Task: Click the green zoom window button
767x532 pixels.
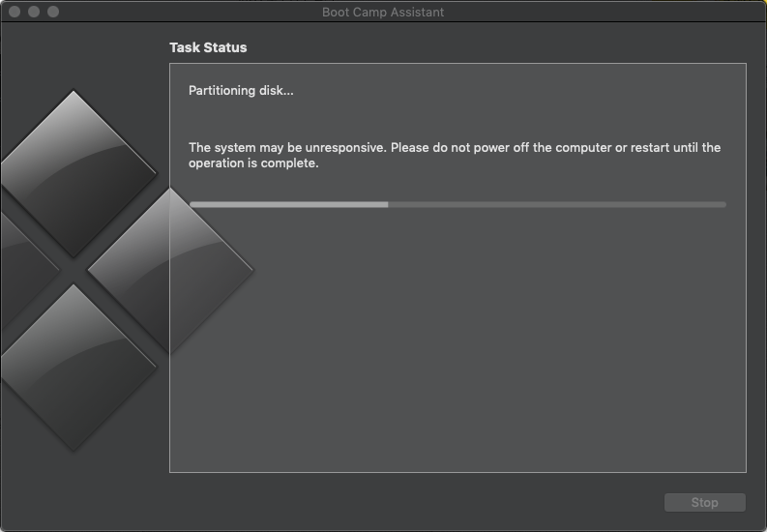Action: 53,12
